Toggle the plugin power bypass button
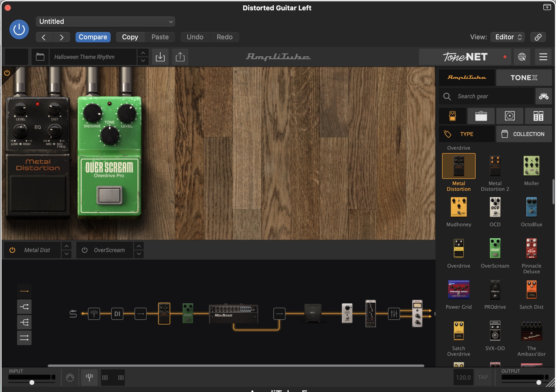 [x=19, y=29]
